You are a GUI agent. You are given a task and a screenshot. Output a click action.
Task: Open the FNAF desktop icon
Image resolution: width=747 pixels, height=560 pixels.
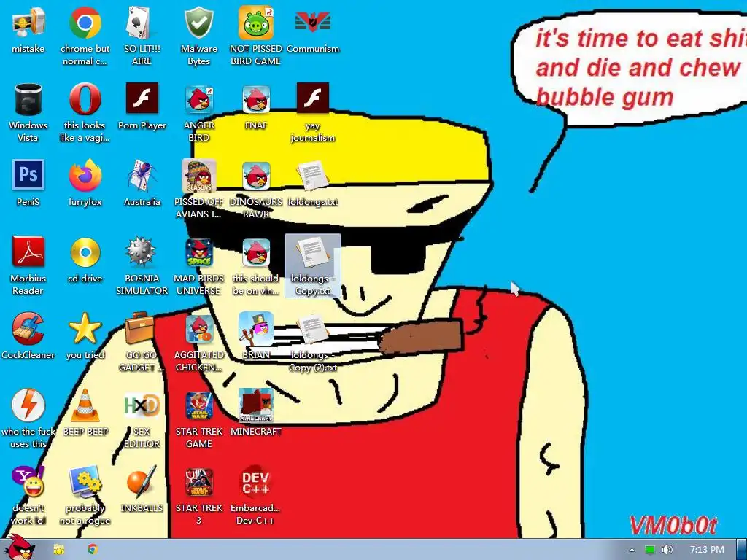point(256,99)
